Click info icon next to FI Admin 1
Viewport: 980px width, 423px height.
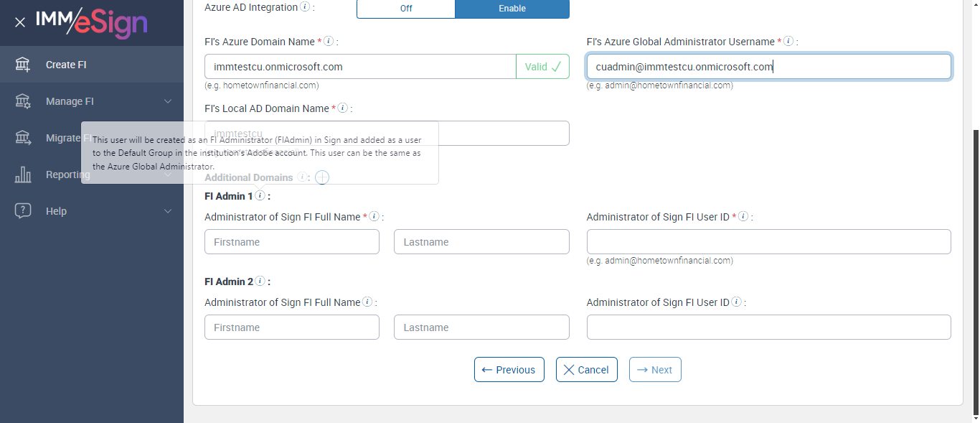(260, 196)
